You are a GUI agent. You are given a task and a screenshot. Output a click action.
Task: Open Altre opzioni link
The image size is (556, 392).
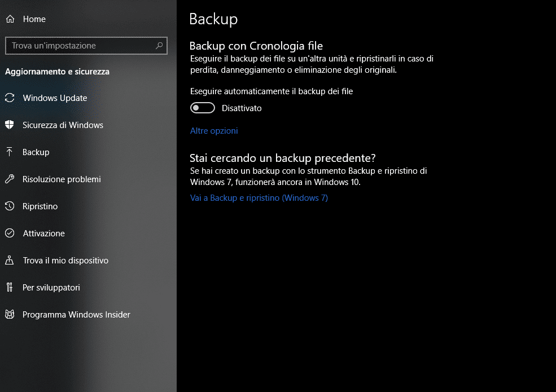(x=214, y=131)
